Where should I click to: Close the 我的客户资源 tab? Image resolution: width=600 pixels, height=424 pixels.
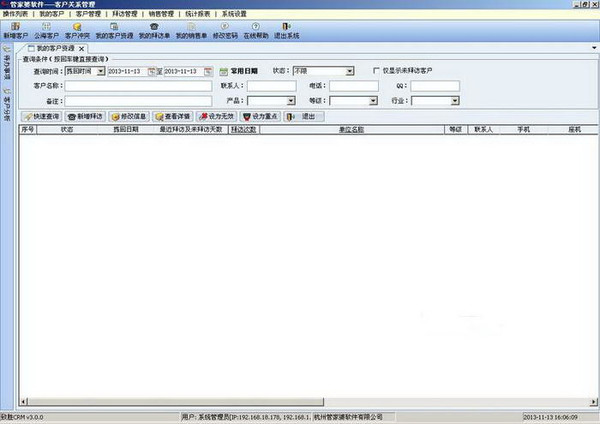click(82, 48)
